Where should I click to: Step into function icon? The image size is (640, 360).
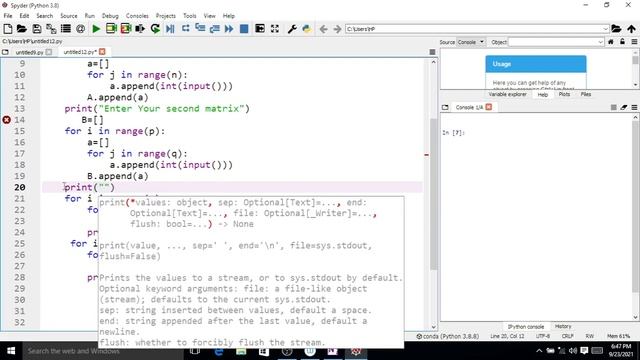pyautogui.click(x=200, y=29)
